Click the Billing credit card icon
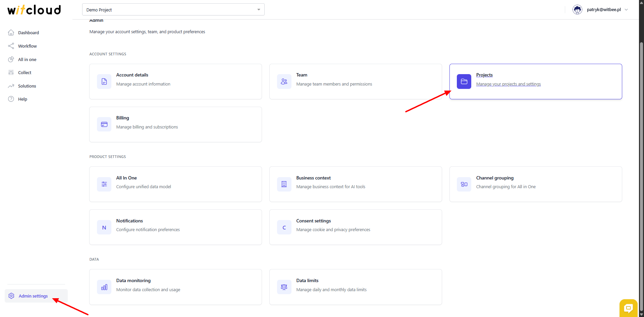 point(104,124)
